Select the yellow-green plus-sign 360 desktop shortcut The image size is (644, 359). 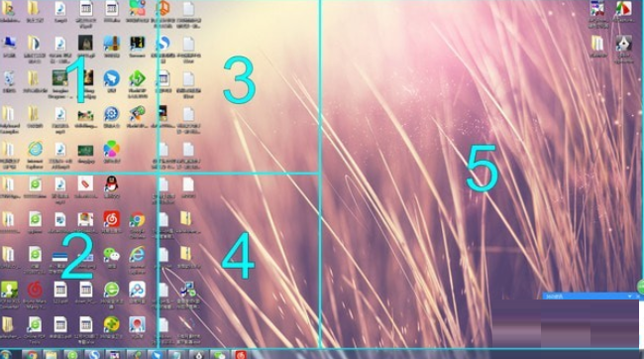point(111,324)
